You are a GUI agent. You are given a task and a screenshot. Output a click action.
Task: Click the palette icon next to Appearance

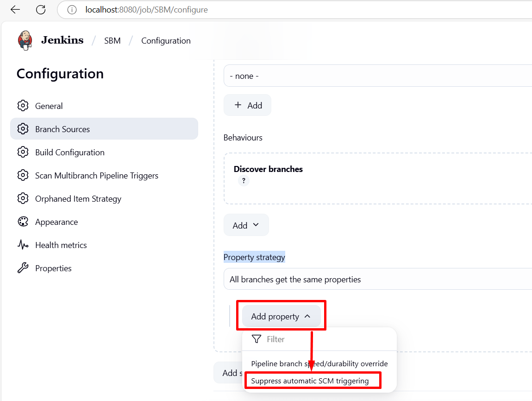[23, 222]
